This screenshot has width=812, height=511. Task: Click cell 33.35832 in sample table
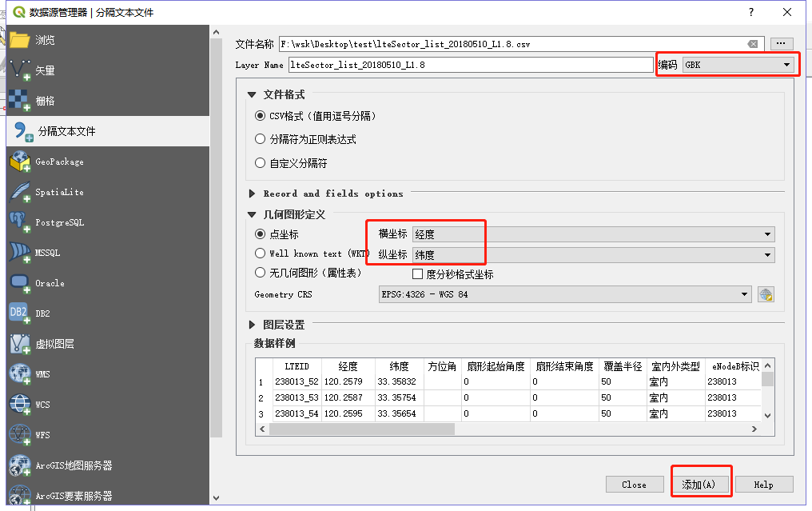coord(400,382)
